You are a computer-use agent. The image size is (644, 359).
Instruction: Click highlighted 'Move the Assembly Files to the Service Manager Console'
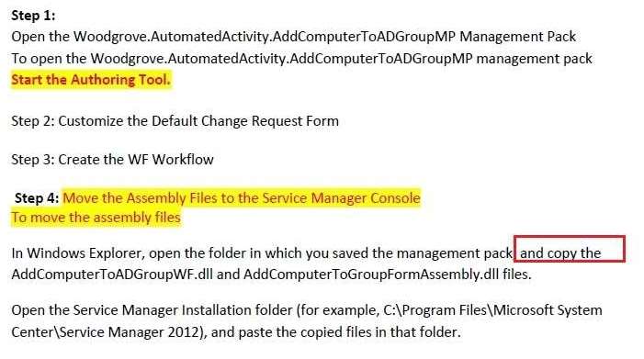[x=242, y=197]
